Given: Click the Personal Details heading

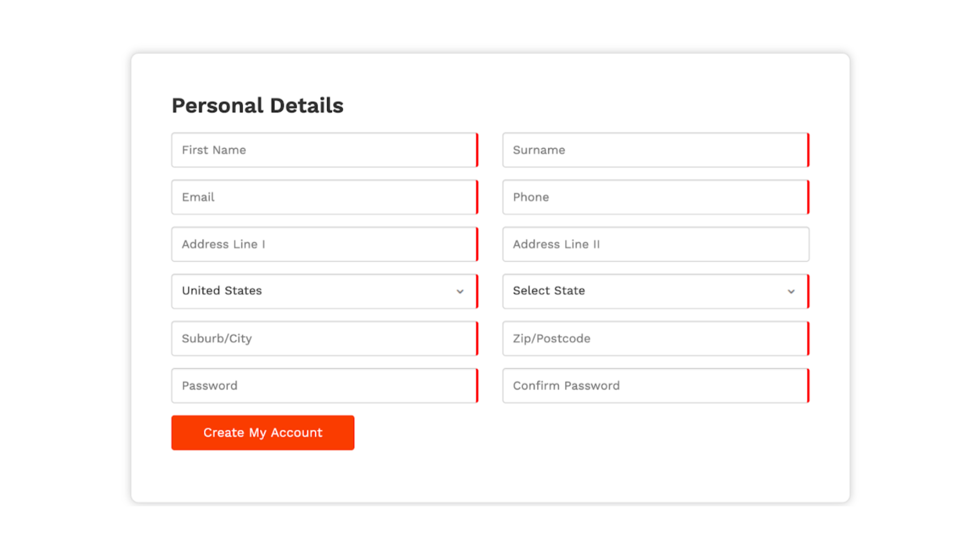Looking at the screenshot, I should click(x=257, y=106).
